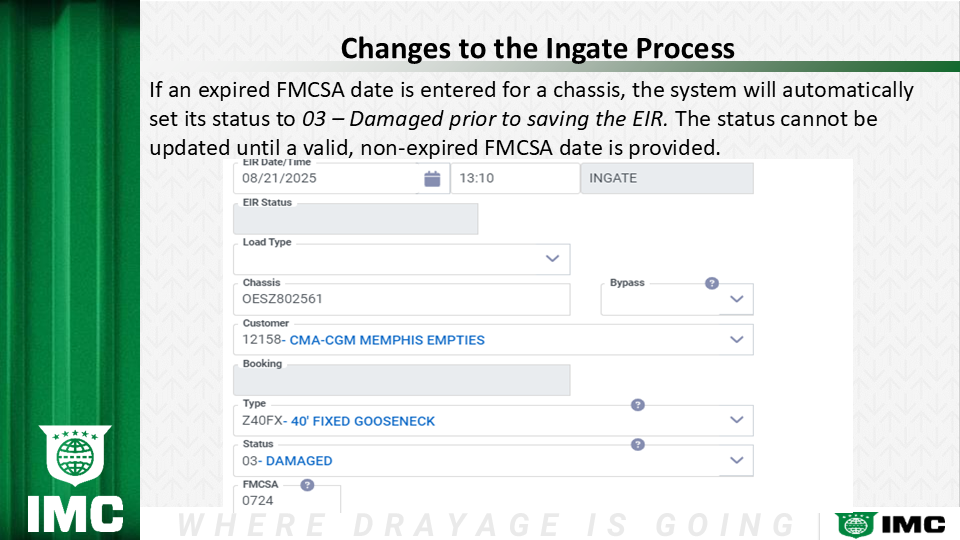The height and width of the screenshot is (540, 960).
Task: Click the Bypass help question-mark icon
Action: tap(712, 283)
